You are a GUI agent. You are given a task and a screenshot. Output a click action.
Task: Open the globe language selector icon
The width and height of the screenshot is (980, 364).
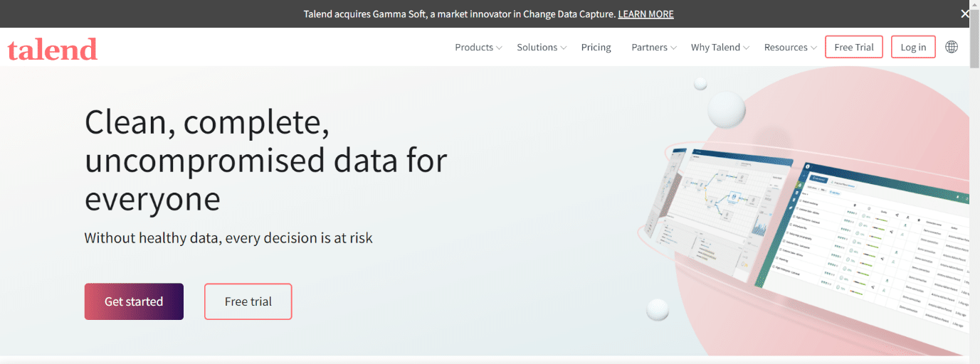click(951, 47)
